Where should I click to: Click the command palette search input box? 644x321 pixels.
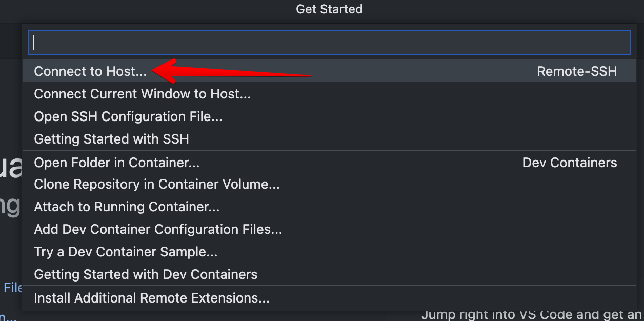point(328,43)
